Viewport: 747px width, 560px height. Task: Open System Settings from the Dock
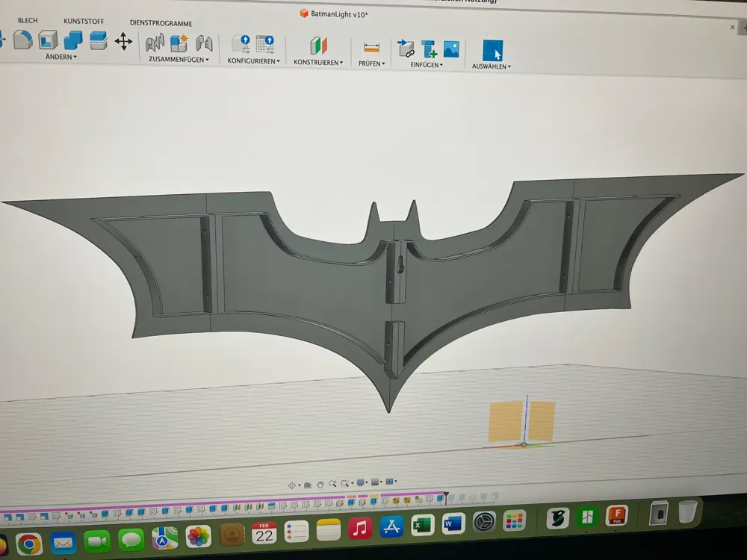pos(484,522)
